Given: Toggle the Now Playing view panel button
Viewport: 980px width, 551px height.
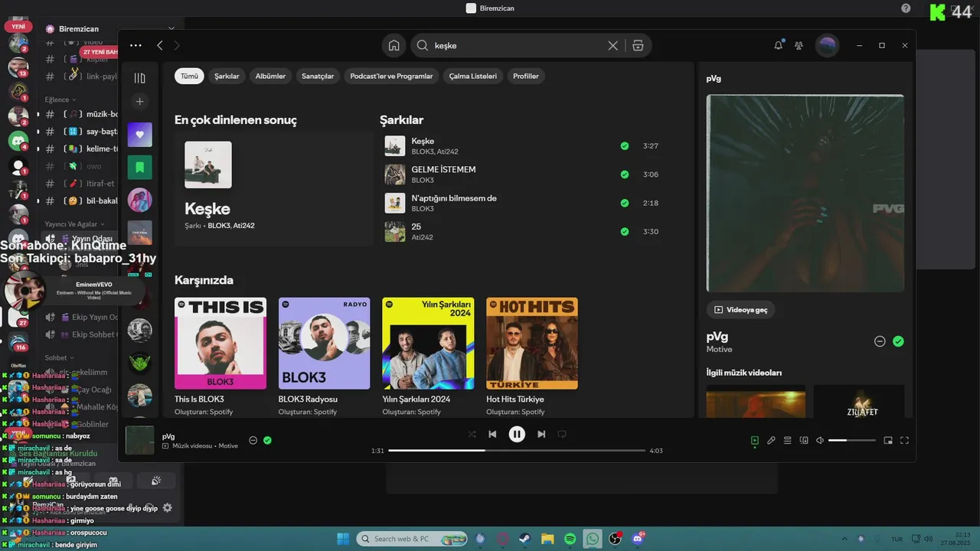Looking at the screenshot, I should (x=754, y=440).
